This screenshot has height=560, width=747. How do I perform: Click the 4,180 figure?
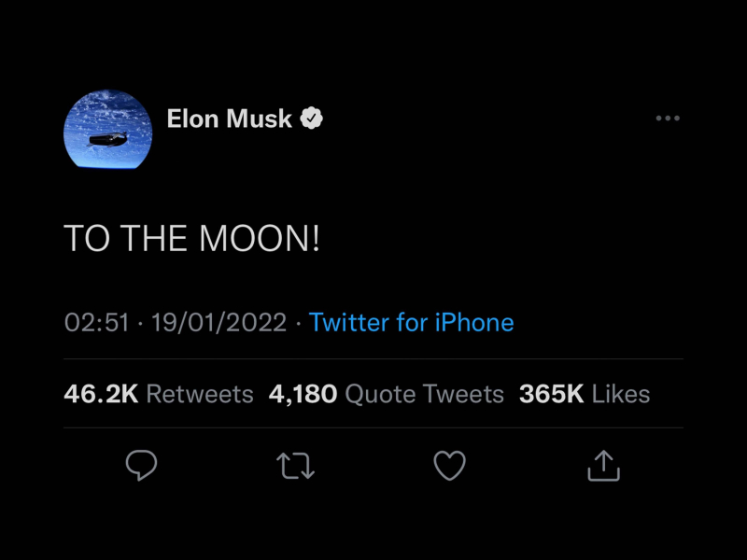[x=303, y=394]
